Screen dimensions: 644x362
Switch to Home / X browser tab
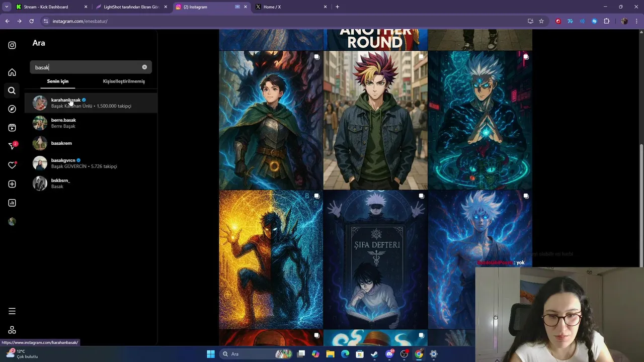tap(291, 7)
